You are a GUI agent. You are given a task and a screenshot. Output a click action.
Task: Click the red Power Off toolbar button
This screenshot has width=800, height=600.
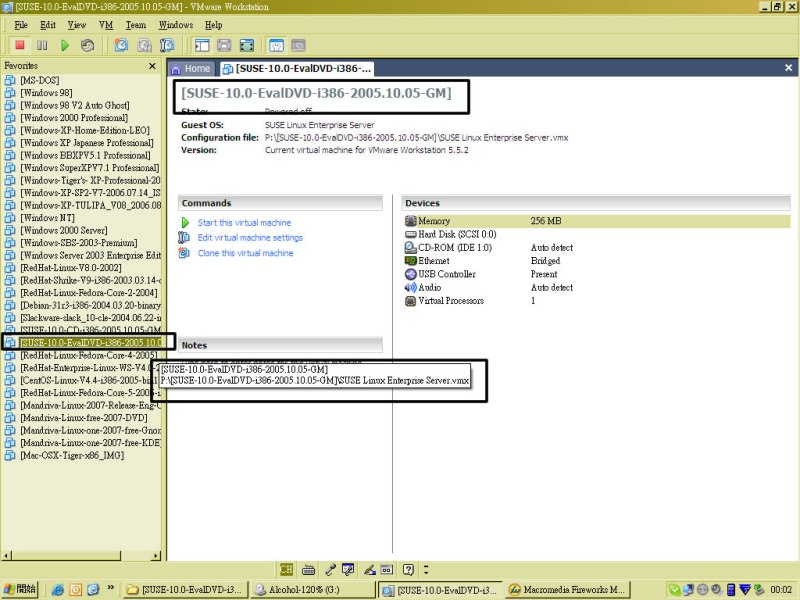(19, 45)
